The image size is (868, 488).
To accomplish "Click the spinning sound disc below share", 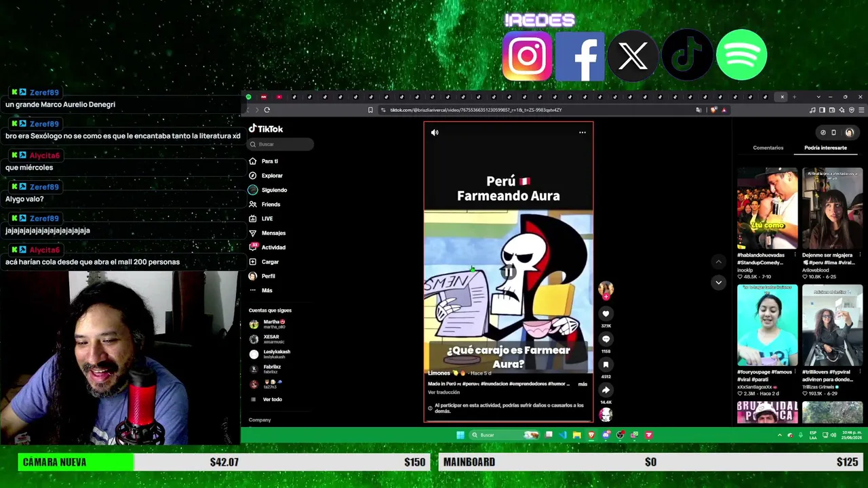I will (x=606, y=413).
